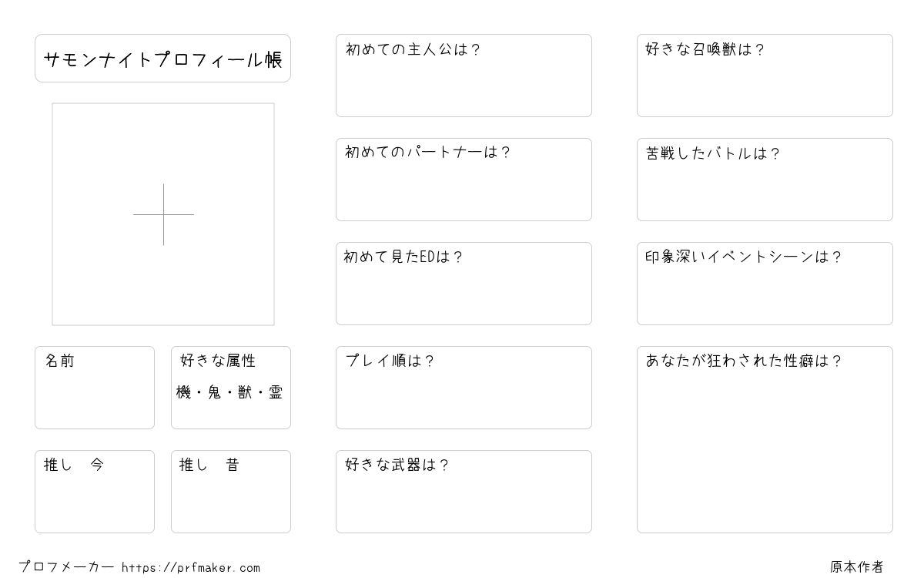Click the 印象深いイベントシーンは？ answer box
Image resolution: width=924 pixels, height=578 pixels.
point(765,284)
